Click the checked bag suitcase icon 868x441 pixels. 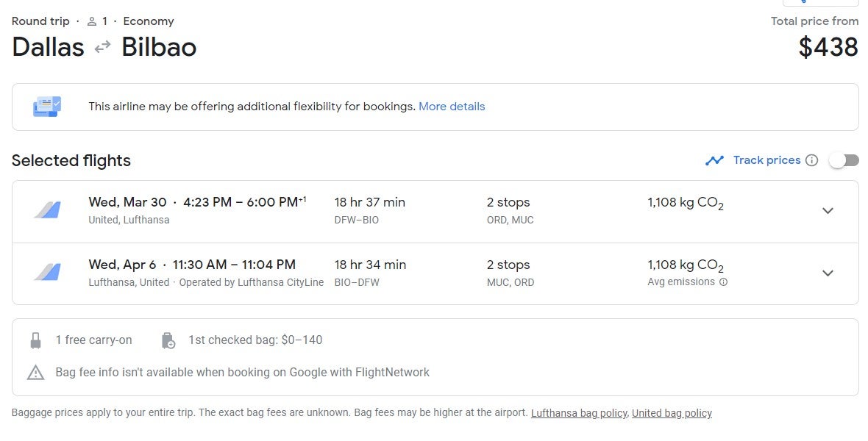(168, 340)
